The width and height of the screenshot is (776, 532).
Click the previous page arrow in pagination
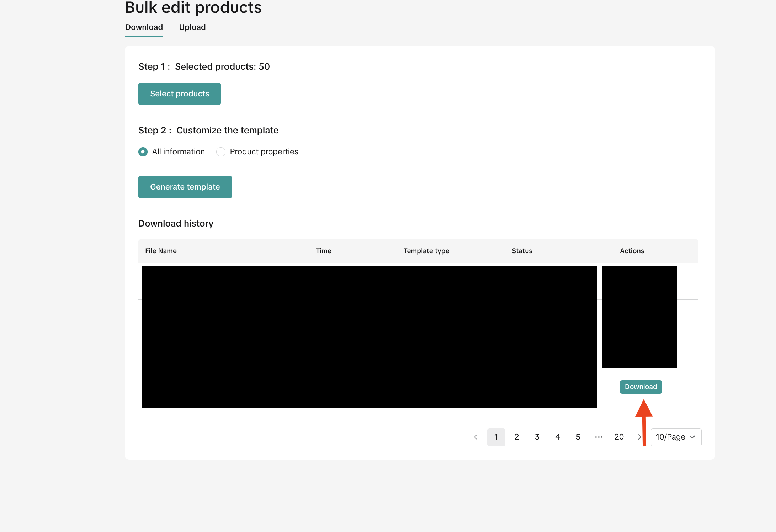click(x=476, y=437)
